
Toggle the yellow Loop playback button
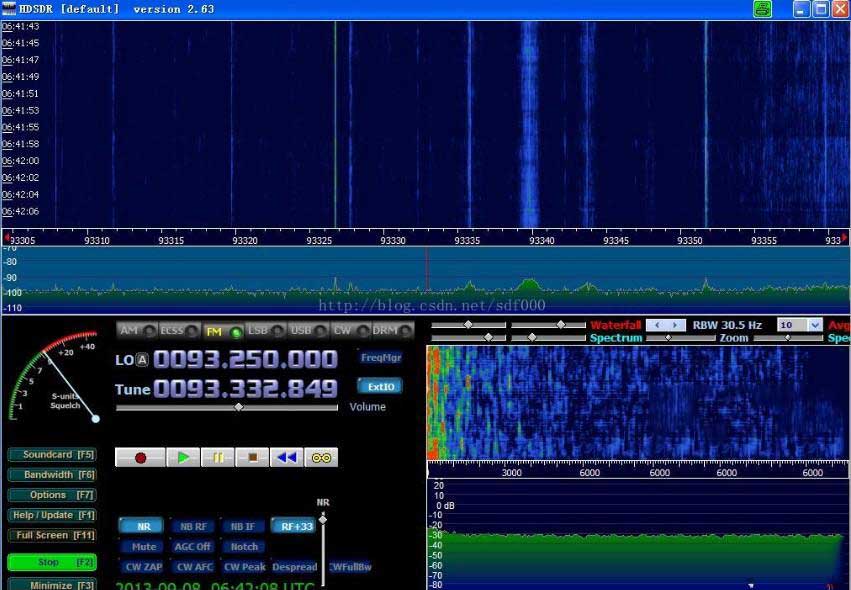(x=321, y=458)
